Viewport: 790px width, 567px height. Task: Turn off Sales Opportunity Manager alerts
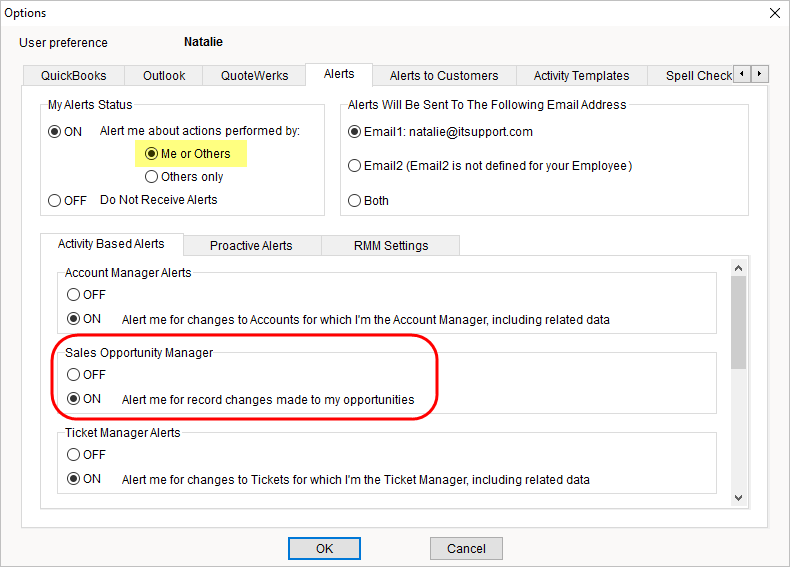pos(73,375)
